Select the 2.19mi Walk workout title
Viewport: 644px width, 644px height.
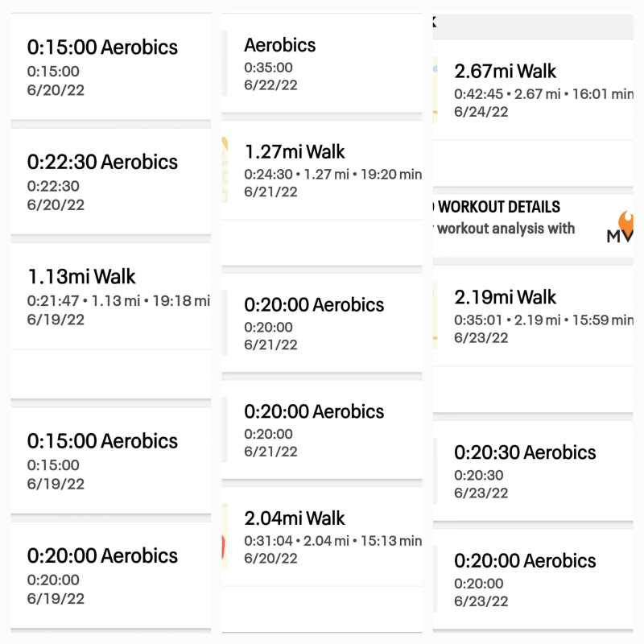coord(506,297)
